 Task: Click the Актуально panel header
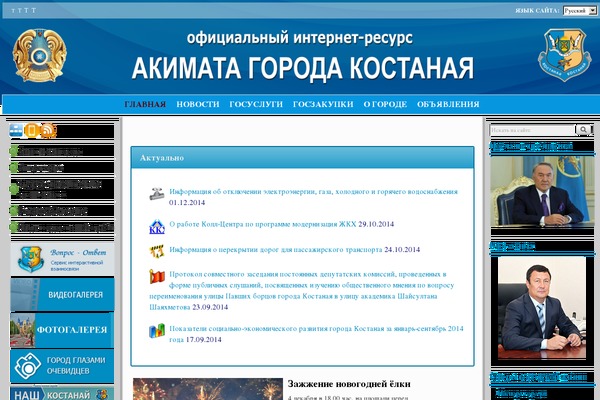click(302, 158)
